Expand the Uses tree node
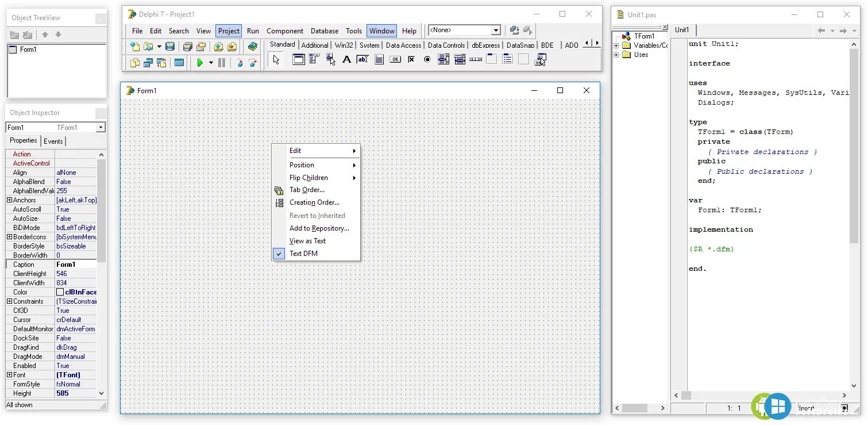Image resolution: width=868 pixels, height=425 pixels. [x=616, y=55]
